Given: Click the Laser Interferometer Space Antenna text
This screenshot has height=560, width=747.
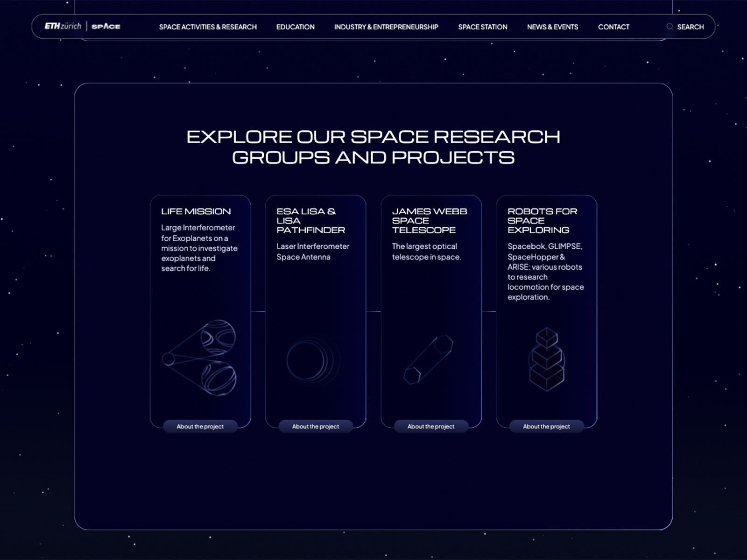Looking at the screenshot, I should (313, 252).
